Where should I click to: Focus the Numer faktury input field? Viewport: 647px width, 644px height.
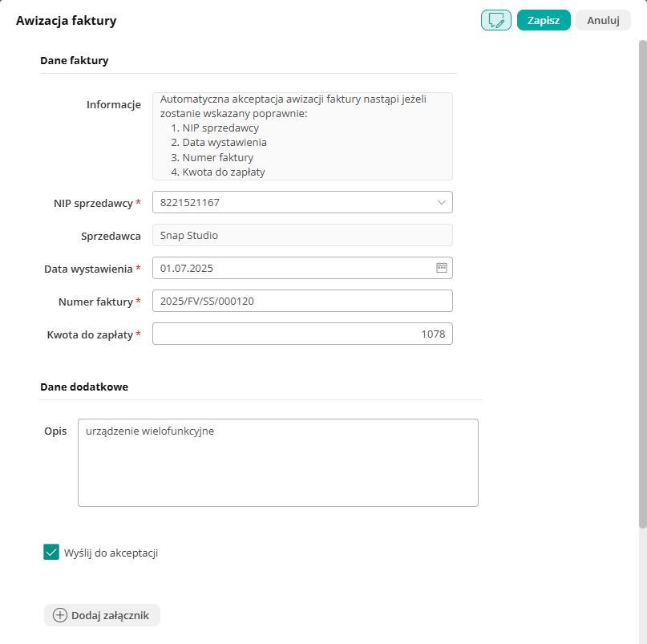point(302,301)
